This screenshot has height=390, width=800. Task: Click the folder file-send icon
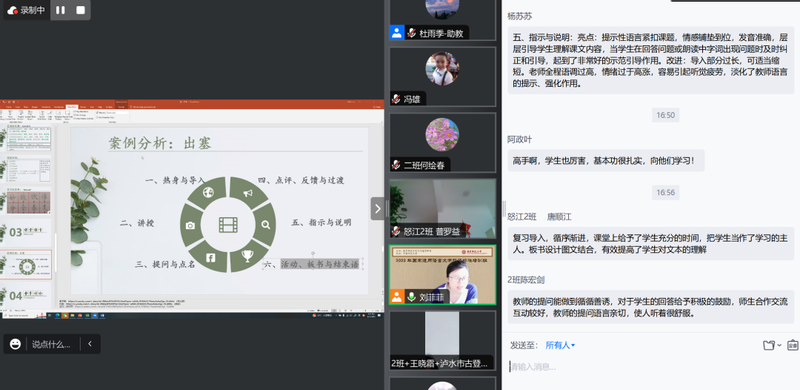pos(769,346)
